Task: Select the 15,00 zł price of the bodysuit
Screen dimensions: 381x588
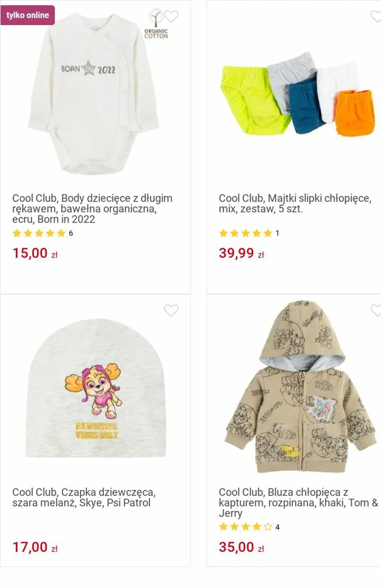Action: pos(35,253)
